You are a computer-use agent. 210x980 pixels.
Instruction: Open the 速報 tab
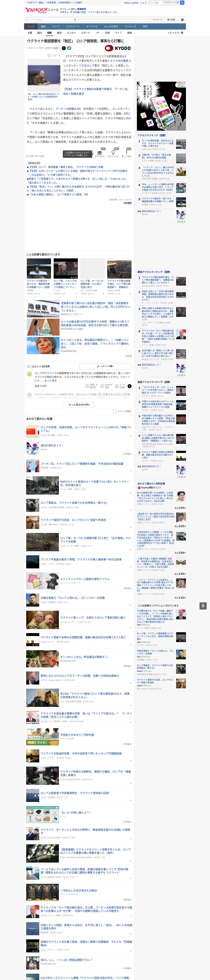(x=43, y=27)
